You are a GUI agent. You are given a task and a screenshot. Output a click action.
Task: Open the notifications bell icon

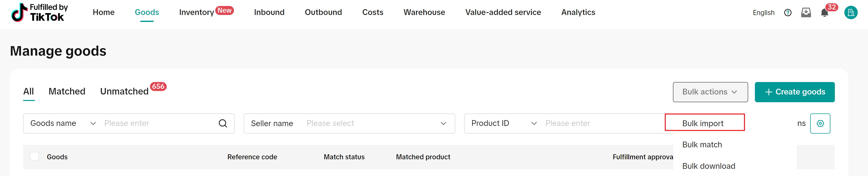pyautogui.click(x=824, y=13)
